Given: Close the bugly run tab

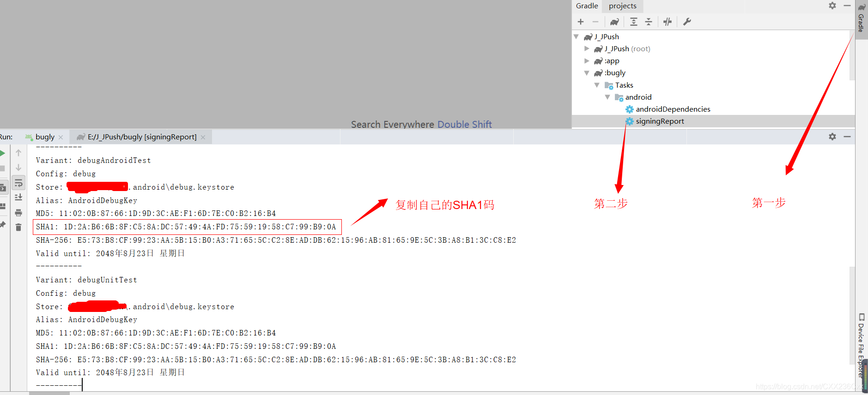Looking at the screenshot, I should pos(61,137).
